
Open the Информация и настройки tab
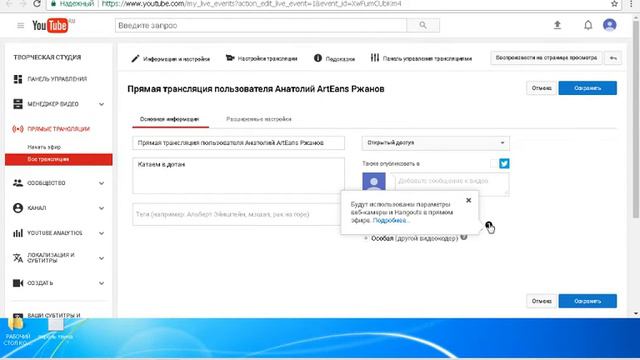[170, 59]
